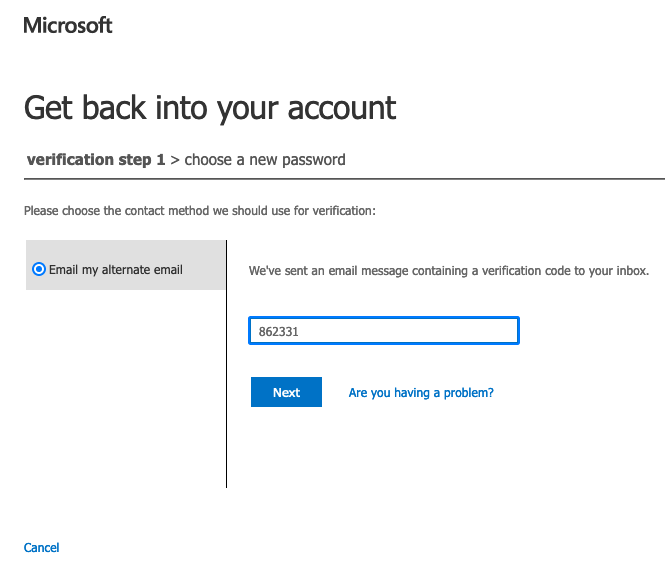Select the Email my alternate email radio button
This screenshot has width=665, height=563.
[x=39, y=269]
